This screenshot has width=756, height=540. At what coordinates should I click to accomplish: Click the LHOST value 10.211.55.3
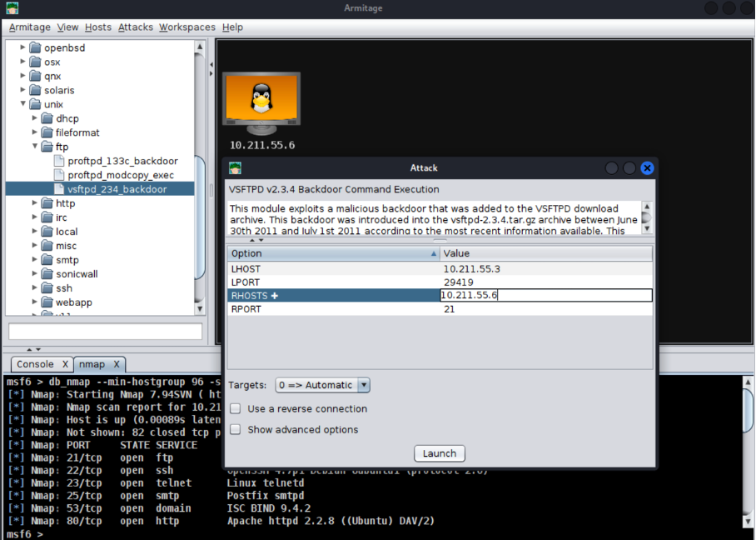click(x=471, y=269)
